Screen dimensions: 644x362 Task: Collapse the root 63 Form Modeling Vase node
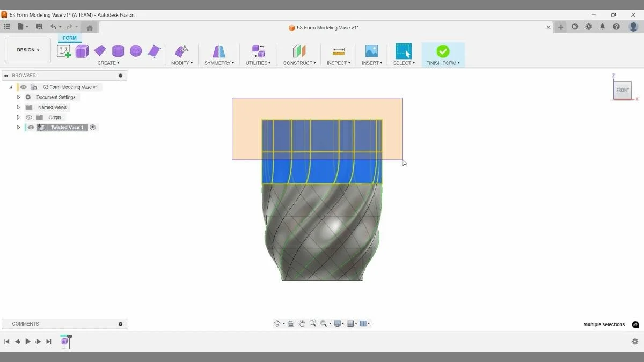pyautogui.click(x=11, y=87)
